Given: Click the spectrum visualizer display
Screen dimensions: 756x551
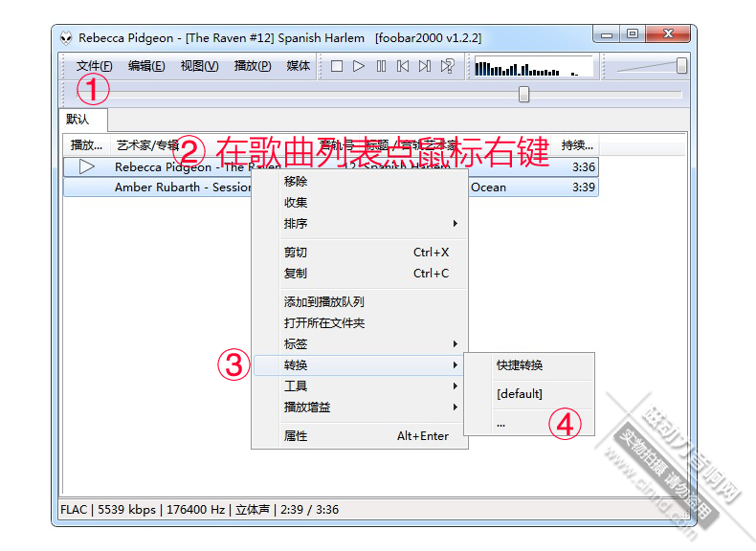Looking at the screenshot, I should (532, 67).
